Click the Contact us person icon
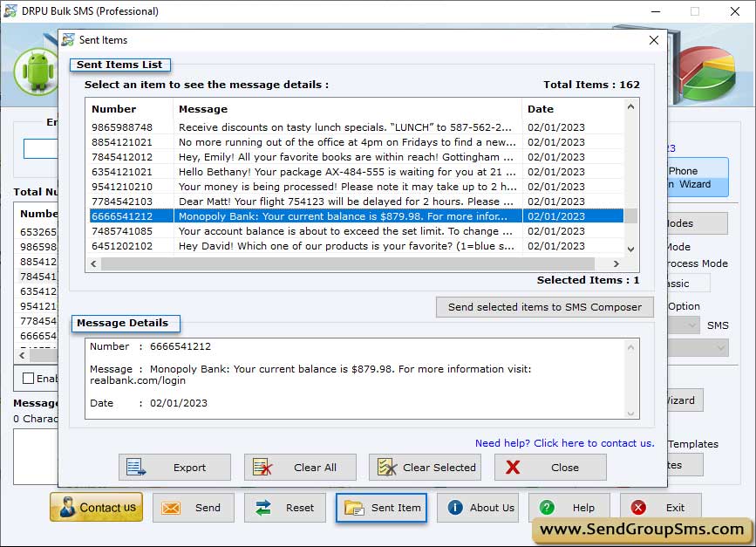The width and height of the screenshot is (756, 547). click(x=67, y=508)
